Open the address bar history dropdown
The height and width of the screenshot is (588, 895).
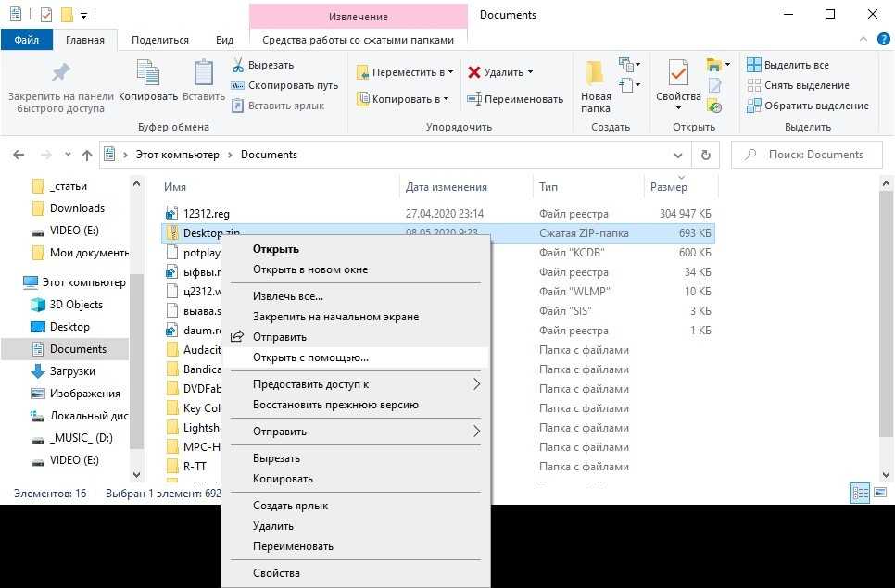point(677,155)
